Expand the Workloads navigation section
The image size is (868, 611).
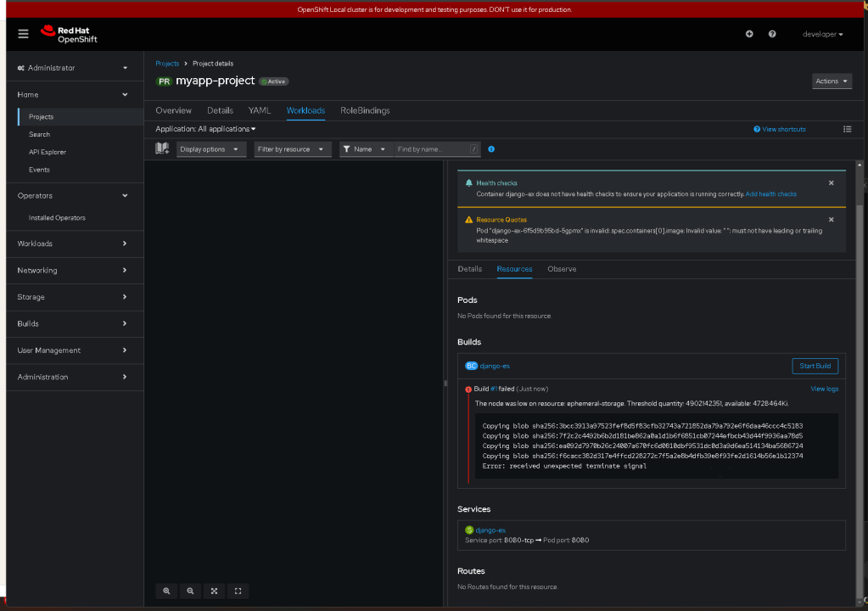pyautogui.click(x=72, y=244)
